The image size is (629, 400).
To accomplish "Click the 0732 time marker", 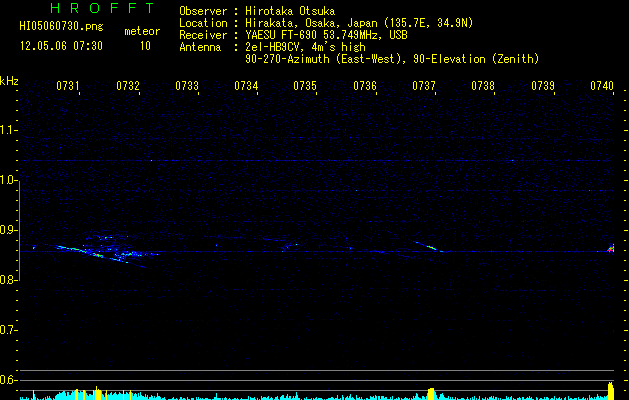I will click(x=128, y=86).
